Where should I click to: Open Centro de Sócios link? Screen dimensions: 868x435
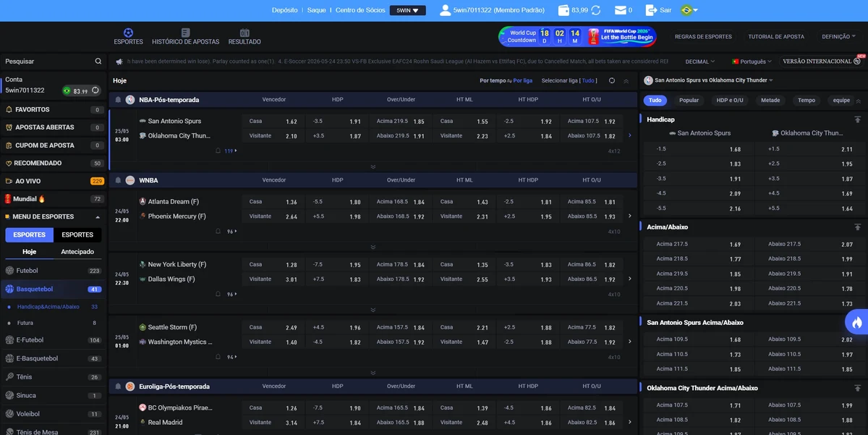click(x=361, y=10)
